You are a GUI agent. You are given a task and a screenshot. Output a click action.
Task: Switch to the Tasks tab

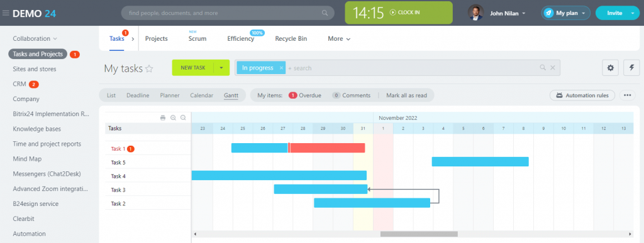pos(116,38)
